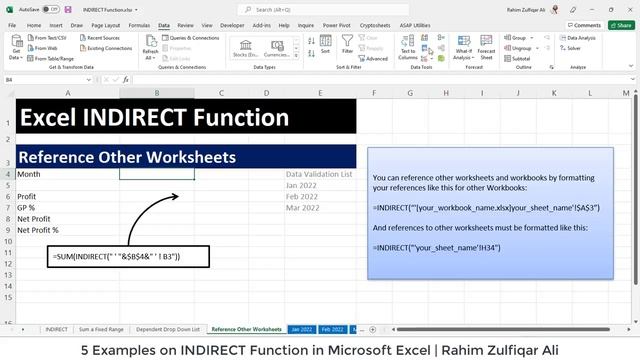The width and height of the screenshot is (640, 360).
Task: Open Data Analysis tools
Action: click(x=578, y=38)
